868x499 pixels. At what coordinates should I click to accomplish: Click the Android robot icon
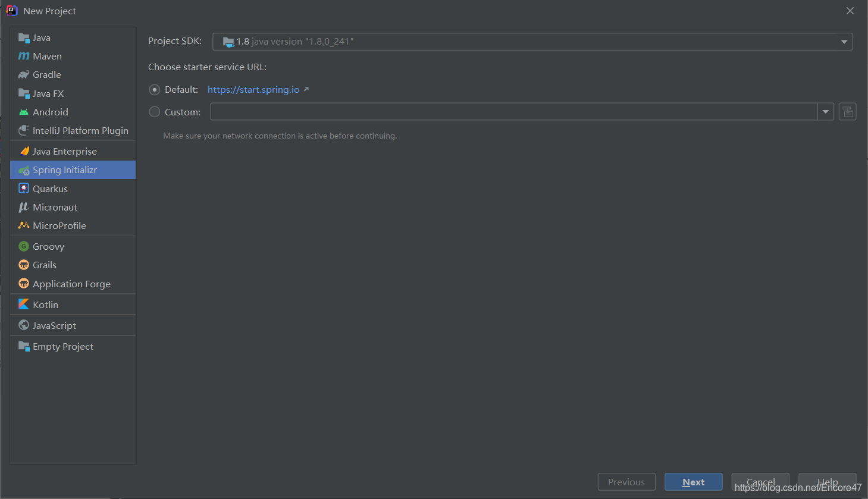(24, 112)
